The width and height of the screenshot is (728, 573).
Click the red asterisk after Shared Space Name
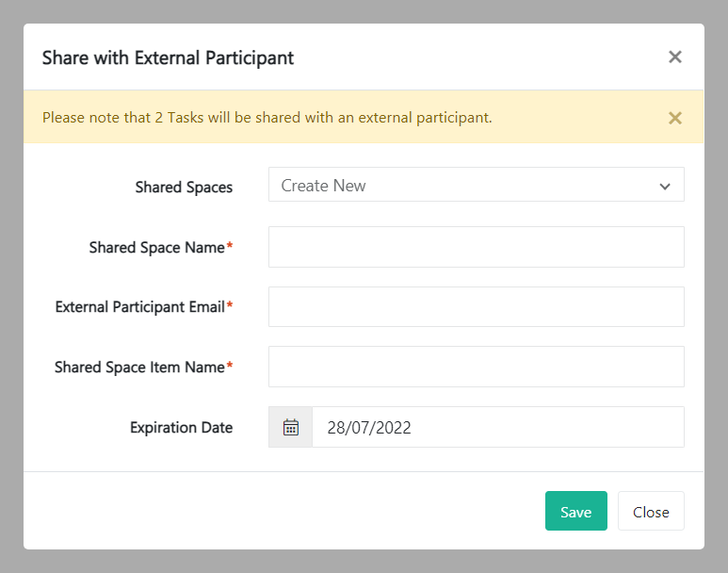tap(230, 246)
